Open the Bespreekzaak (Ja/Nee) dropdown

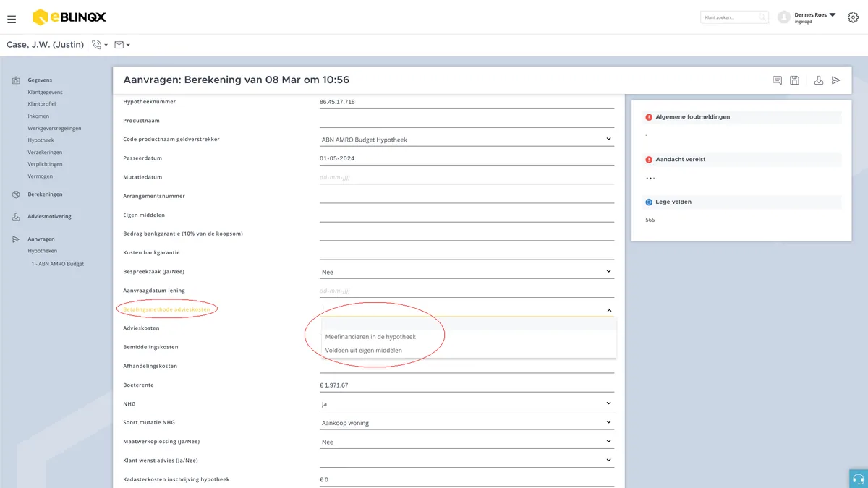pyautogui.click(x=467, y=272)
